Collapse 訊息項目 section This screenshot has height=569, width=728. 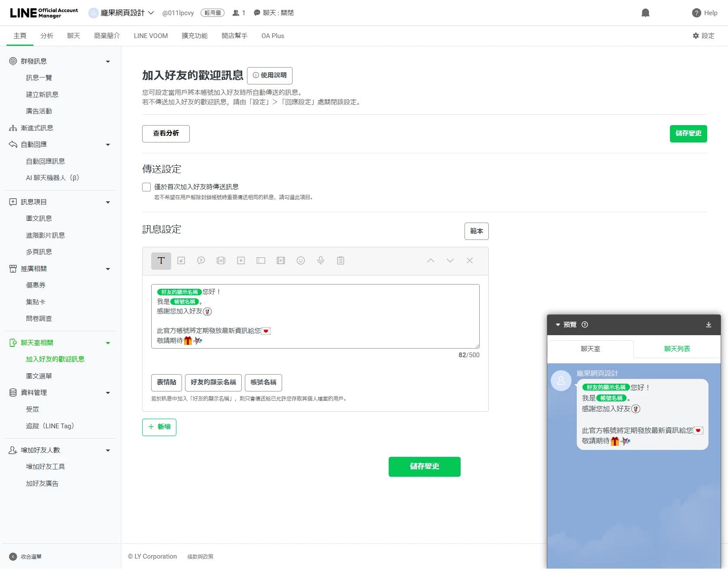coord(108,202)
